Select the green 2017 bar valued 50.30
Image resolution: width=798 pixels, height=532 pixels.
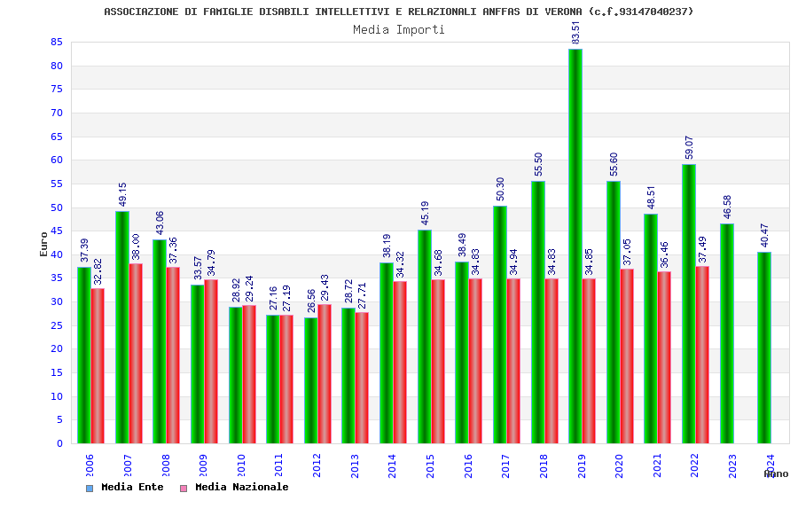click(x=500, y=325)
